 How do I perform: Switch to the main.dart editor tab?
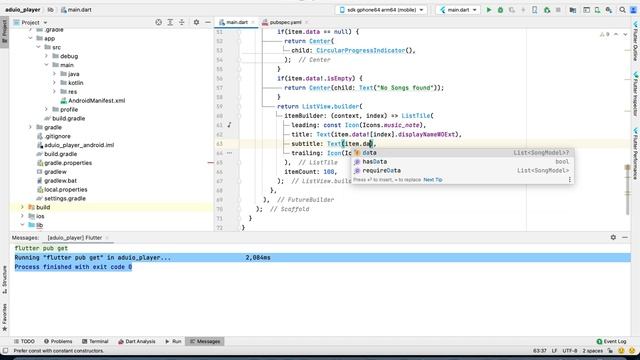point(236,22)
